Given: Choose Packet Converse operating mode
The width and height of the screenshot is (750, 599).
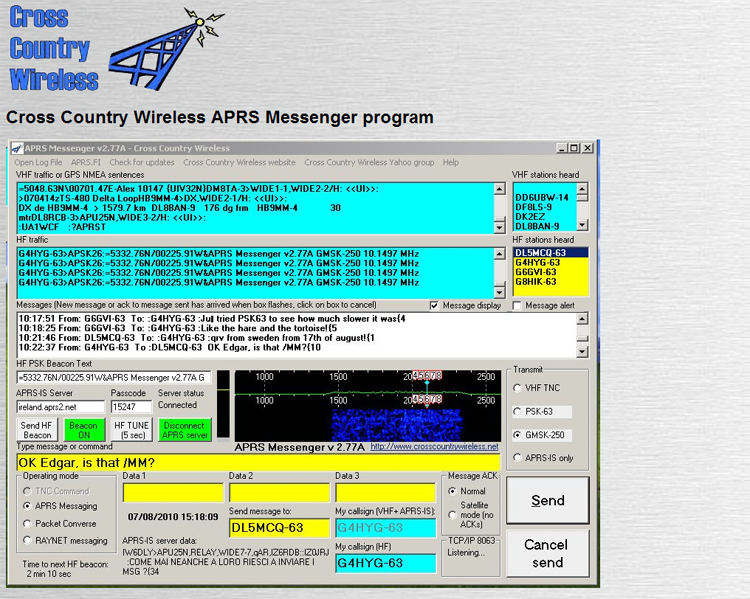Looking at the screenshot, I should pos(27,523).
